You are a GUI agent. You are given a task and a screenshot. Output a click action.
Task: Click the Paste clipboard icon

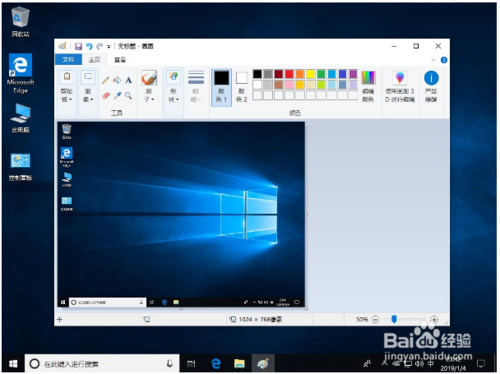(x=67, y=76)
